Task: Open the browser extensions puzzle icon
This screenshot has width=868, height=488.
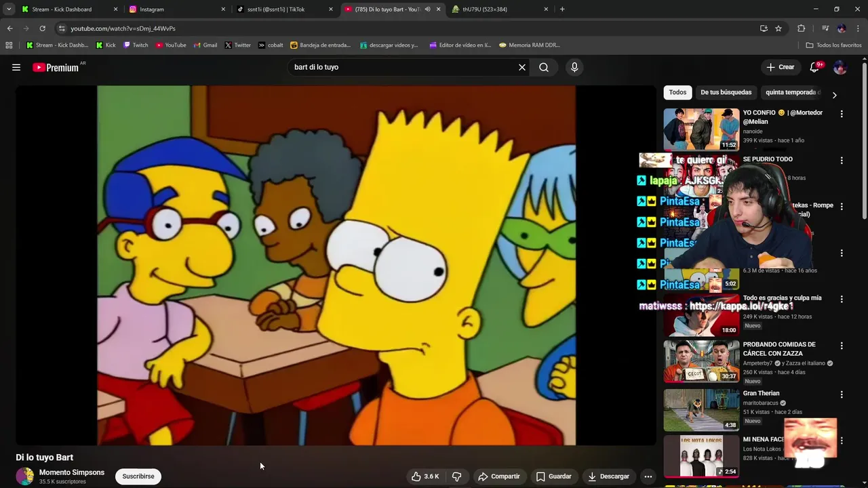Action: 802,28
